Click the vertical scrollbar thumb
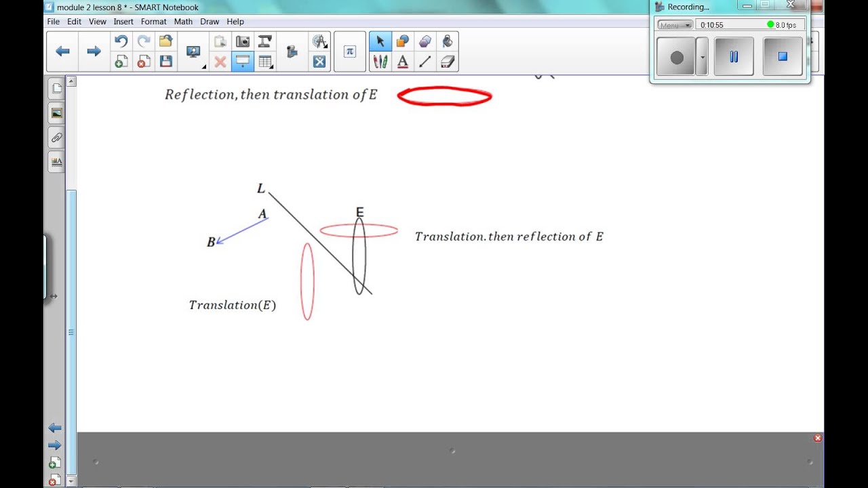Image resolution: width=868 pixels, height=488 pixels. [71, 331]
